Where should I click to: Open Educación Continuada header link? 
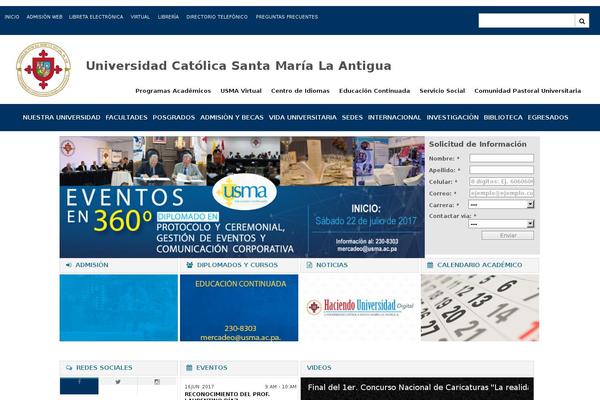[375, 91]
